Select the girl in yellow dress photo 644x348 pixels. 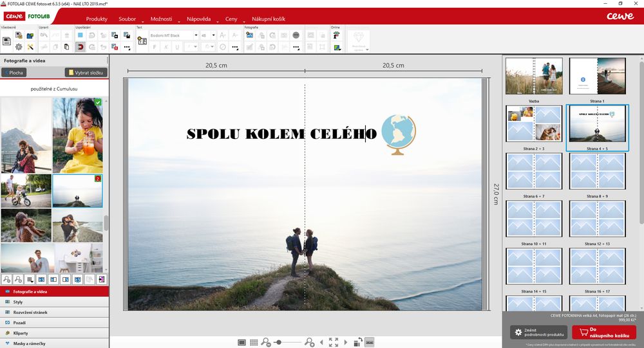78,135
